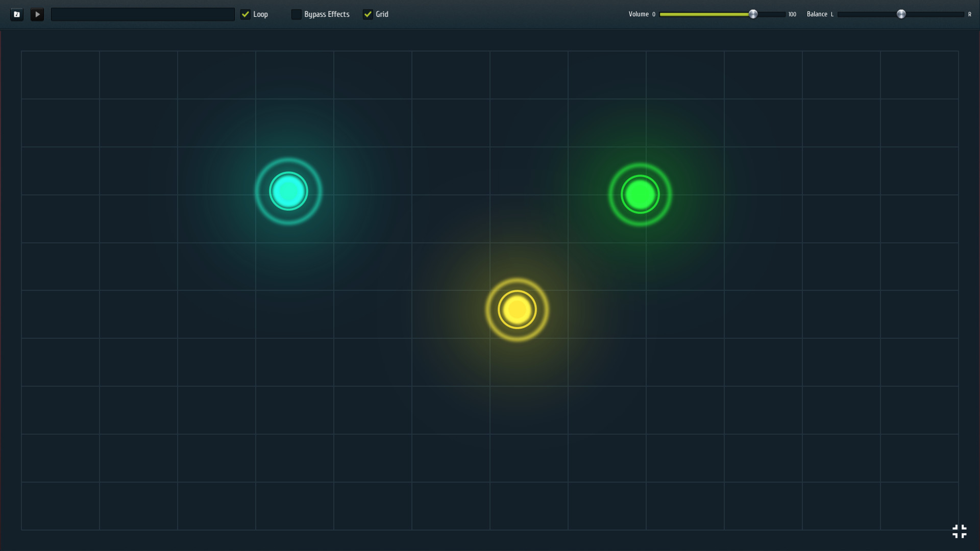Enable Bypass Effects
980x551 pixels.
[297, 14]
